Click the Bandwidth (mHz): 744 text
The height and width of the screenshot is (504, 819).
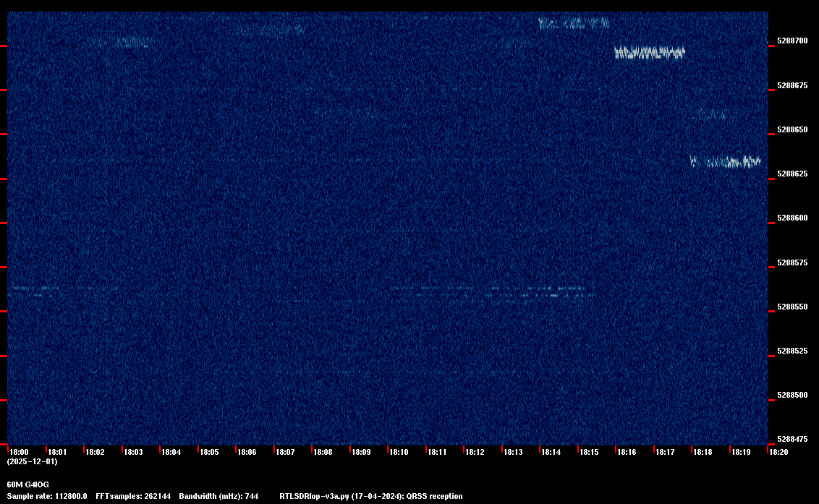[218, 496]
